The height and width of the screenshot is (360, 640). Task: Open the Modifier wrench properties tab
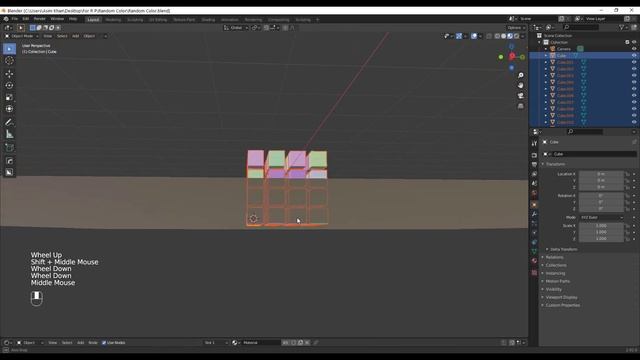click(534, 214)
